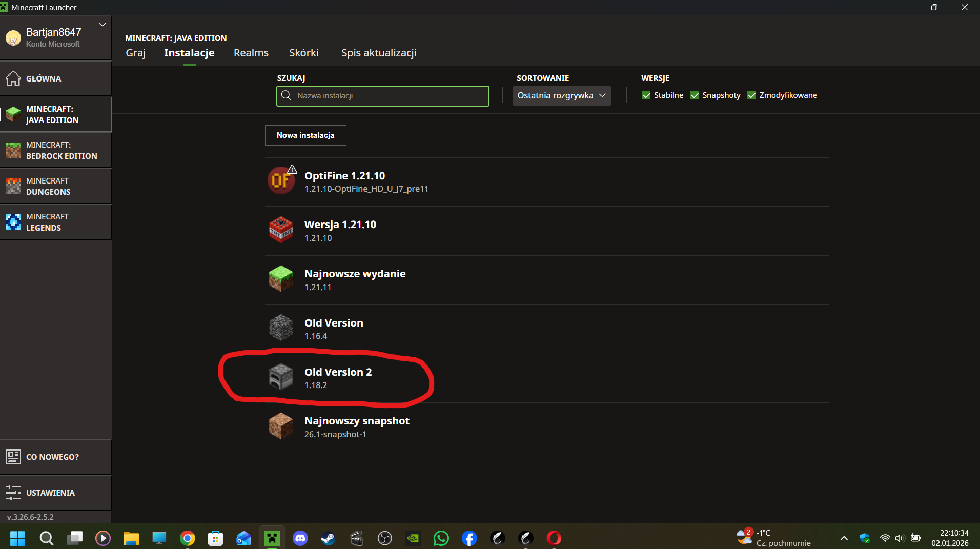
Task: Open Google Chrome from the taskbar
Action: click(188, 538)
